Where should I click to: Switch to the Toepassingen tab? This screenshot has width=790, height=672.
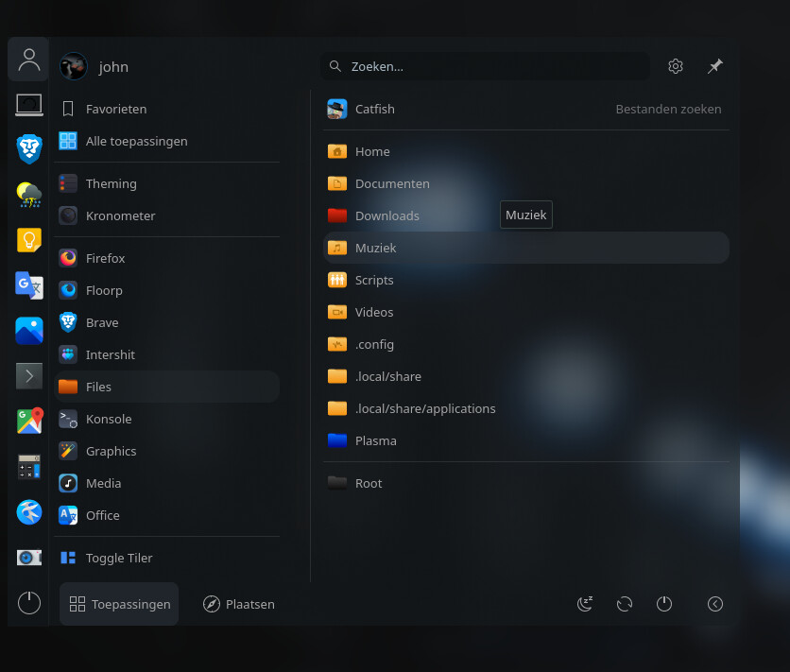point(119,604)
